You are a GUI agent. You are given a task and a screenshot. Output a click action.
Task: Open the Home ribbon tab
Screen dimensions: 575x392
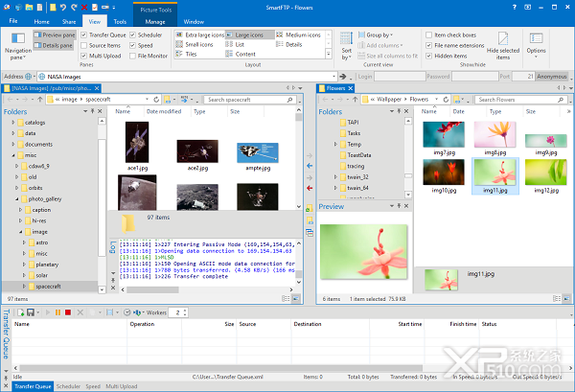[x=41, y=22]
